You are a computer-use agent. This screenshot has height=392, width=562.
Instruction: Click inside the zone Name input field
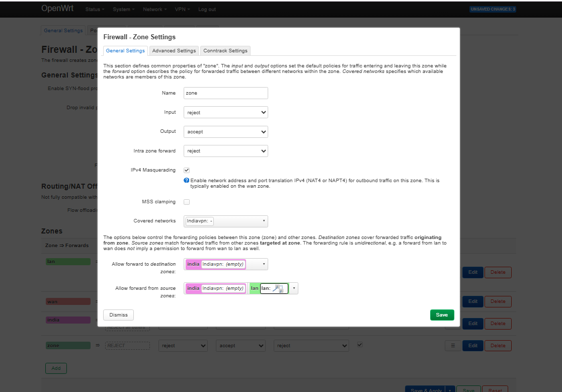pyautogui.click(x=225, y=93)
